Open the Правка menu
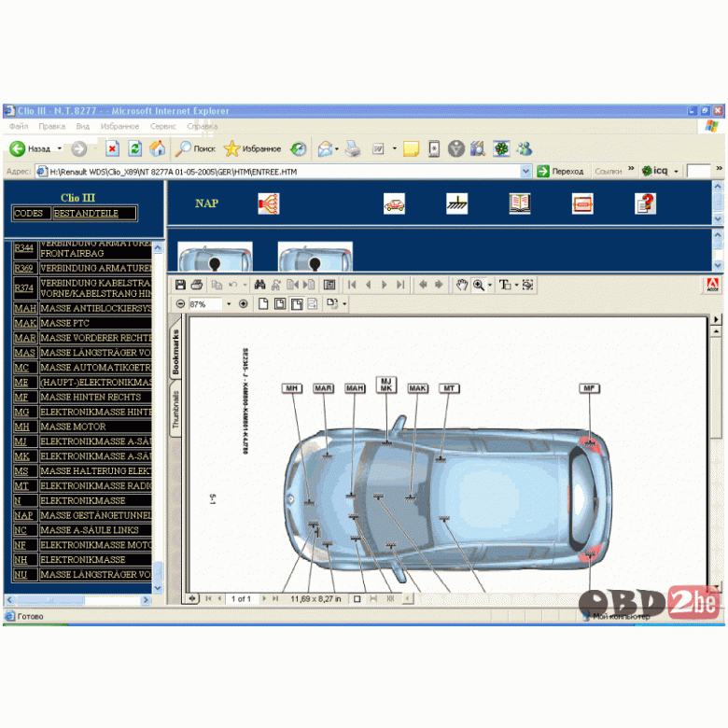 click(x=52, y=126)
